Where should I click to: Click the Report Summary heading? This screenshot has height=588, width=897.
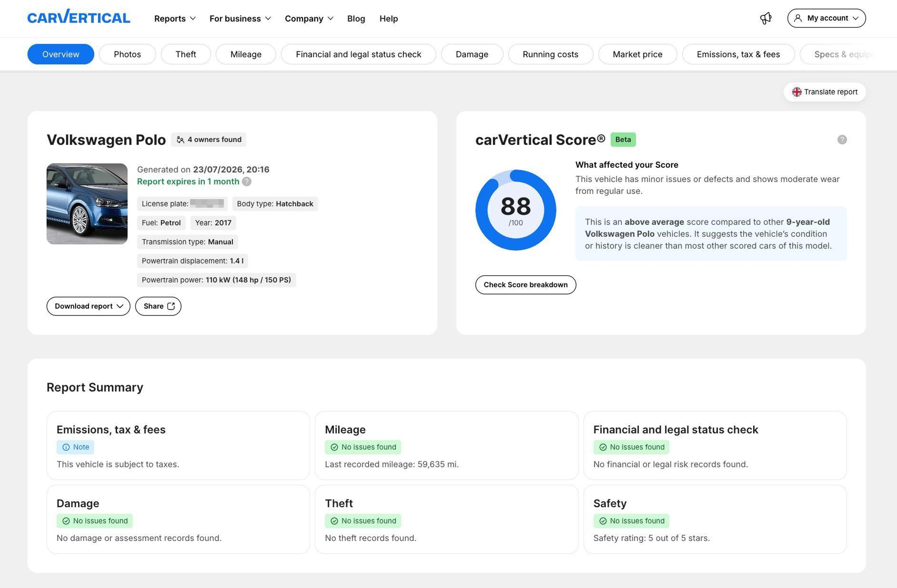[x=95, y=387]
